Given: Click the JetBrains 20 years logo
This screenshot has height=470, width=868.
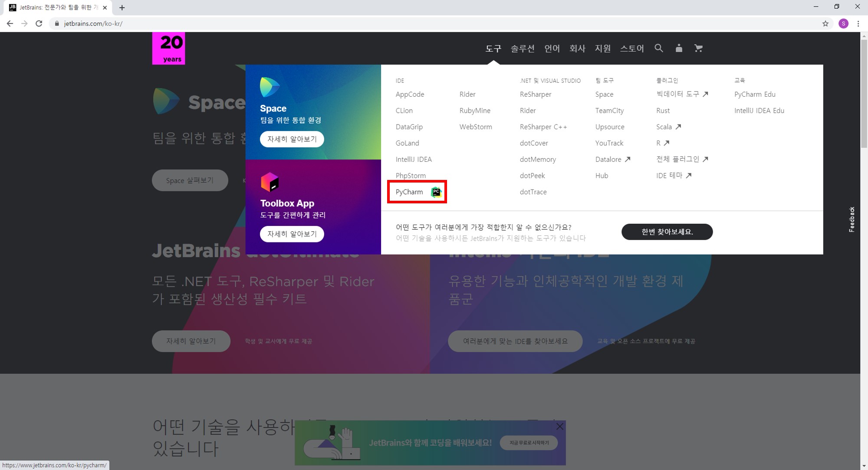Looking at the screenshot, I should [x=168, y=48].
